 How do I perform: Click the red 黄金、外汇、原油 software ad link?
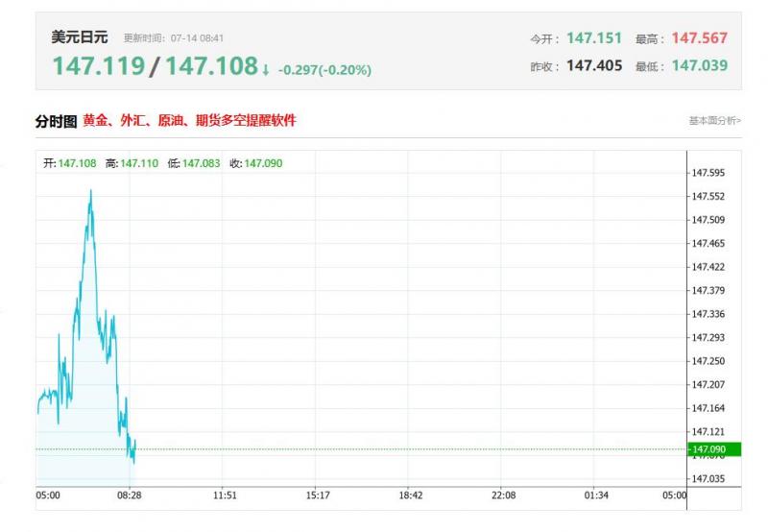tap(189, 120)
